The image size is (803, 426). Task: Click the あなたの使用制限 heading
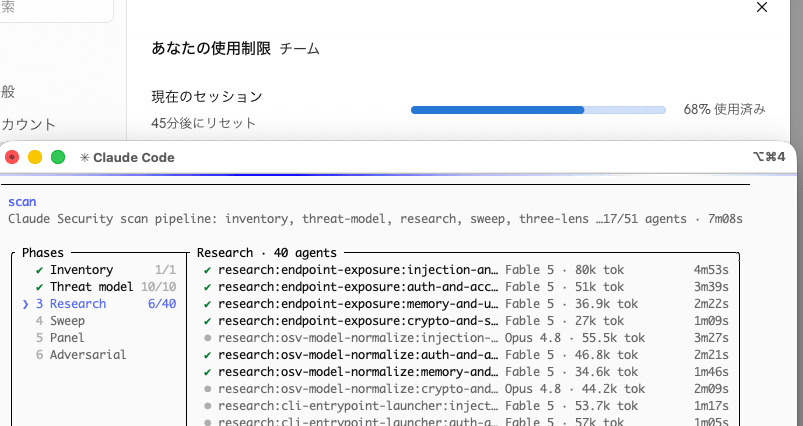(211, 49)
